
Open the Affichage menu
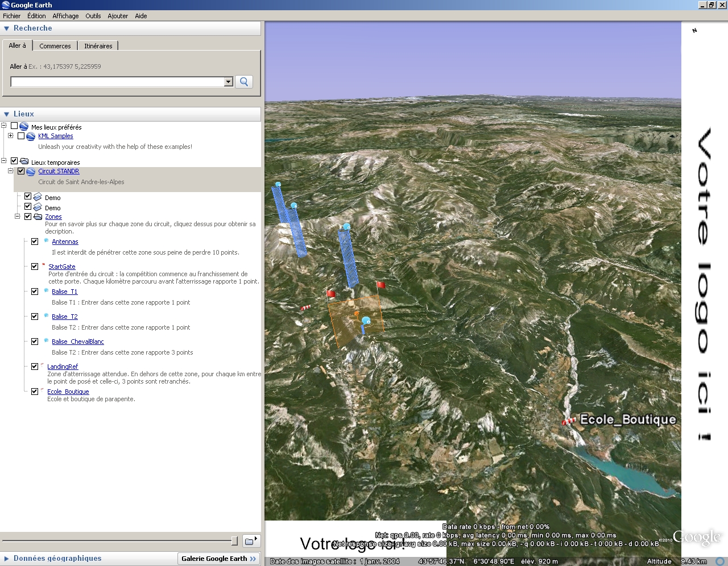65,16
